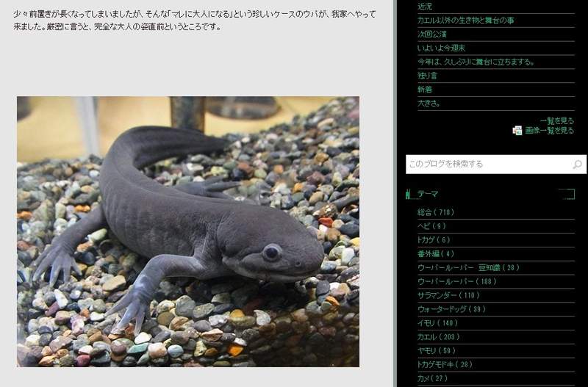The height and width of the screenshot is (387, 588).
Task: Select the トカゲモドキ (28) theme
Action: click(445, 364)
